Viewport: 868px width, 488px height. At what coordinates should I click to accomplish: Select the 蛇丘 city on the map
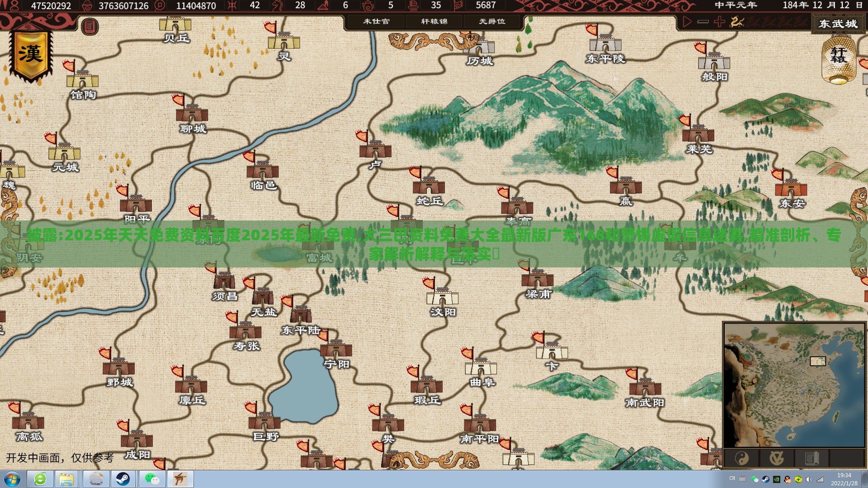coord(429,185)
